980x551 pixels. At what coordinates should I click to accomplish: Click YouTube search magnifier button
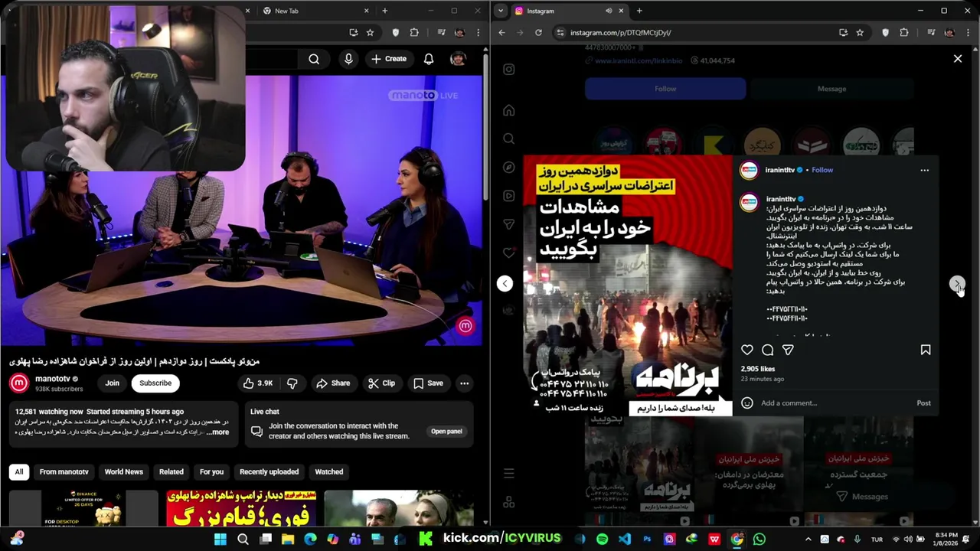pos(314,59)
